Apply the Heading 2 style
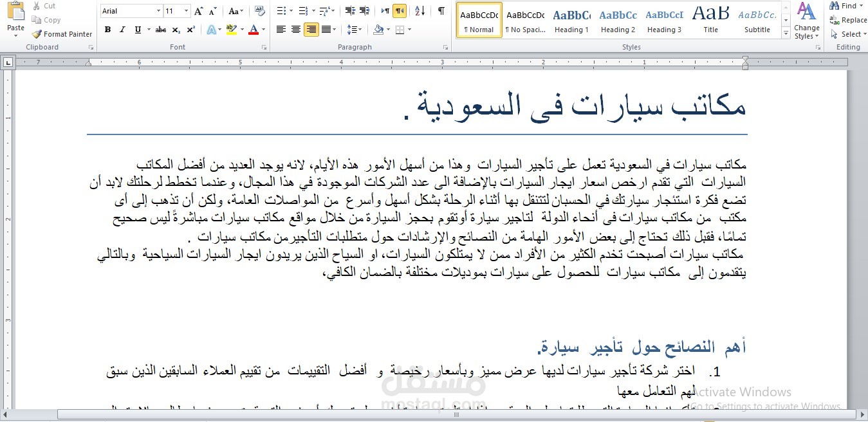This screenshot has height=422, width=868. 618,20
